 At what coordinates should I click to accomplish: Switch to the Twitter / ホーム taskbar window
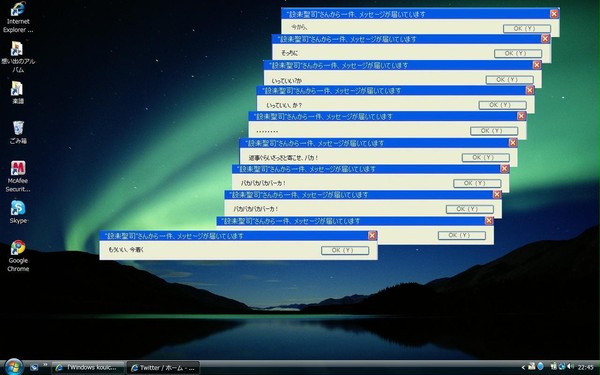tap(163, 368)
